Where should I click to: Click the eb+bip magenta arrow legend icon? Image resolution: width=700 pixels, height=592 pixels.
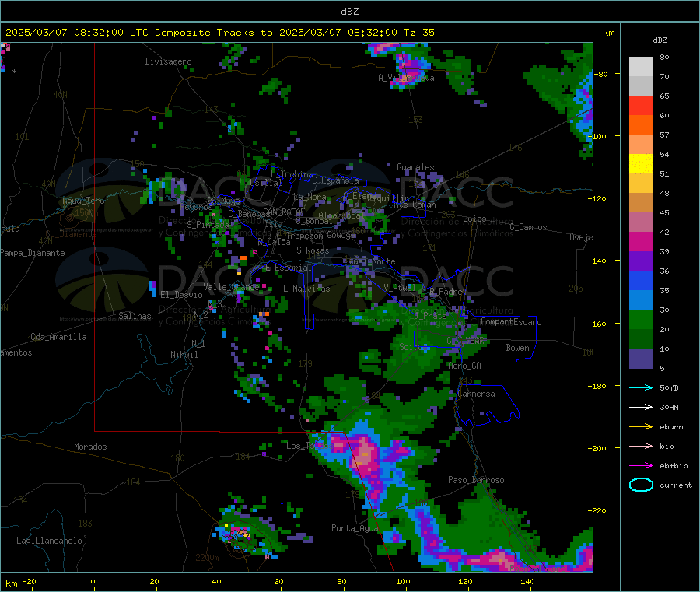coord(641,465)
